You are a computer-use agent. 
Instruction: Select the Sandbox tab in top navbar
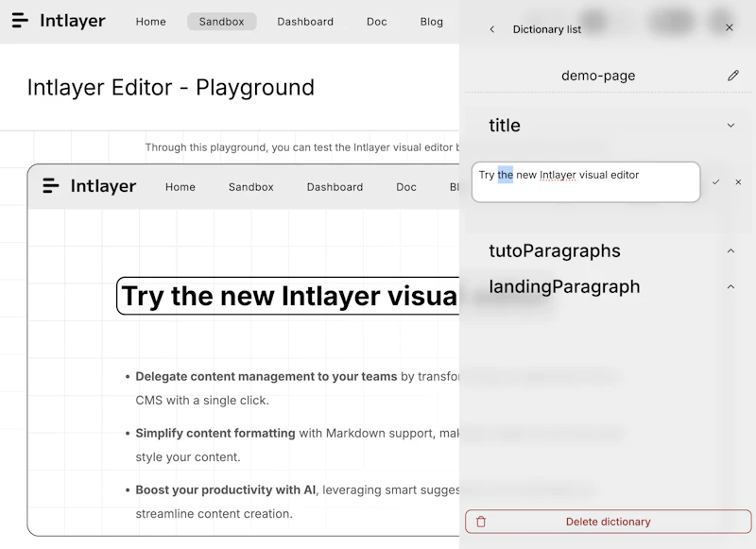[x=222, y=22]
